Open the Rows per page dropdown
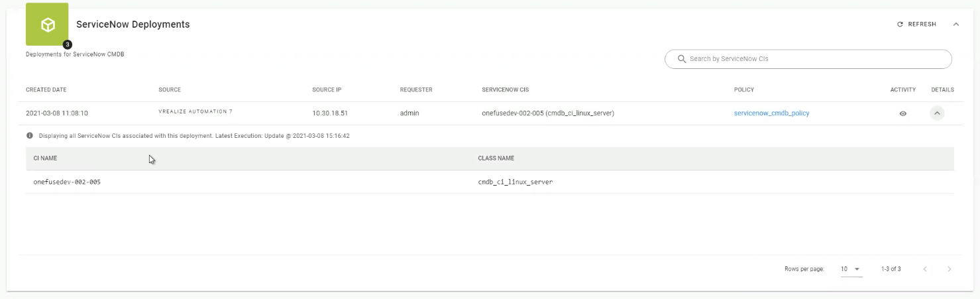Viewport: 980px width, 299px height. [851, 269]
